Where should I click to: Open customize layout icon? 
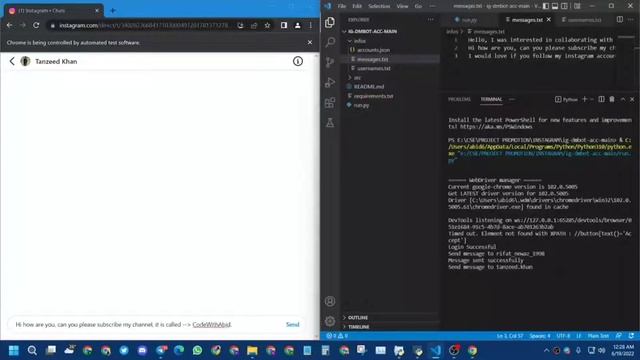click(577, 6)
